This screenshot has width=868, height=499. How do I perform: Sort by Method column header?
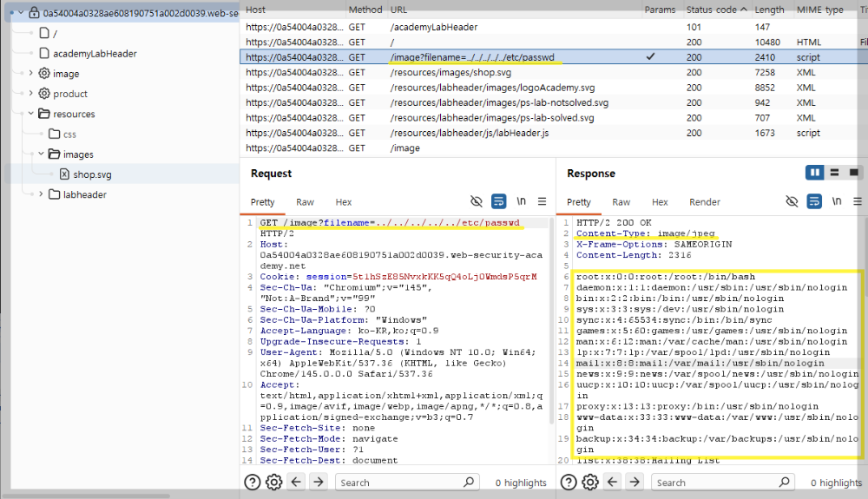point(365,10)
